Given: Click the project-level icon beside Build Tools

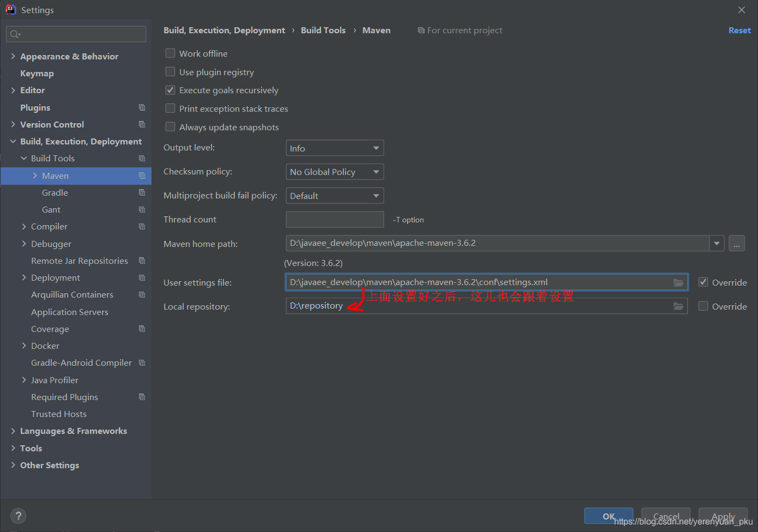Looking at the screenshot, I should point(142,158).
